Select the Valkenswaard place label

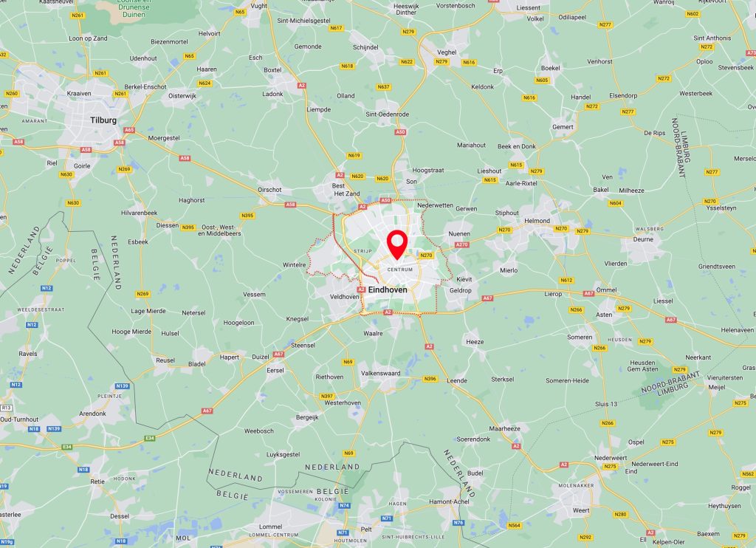point(381,373)
